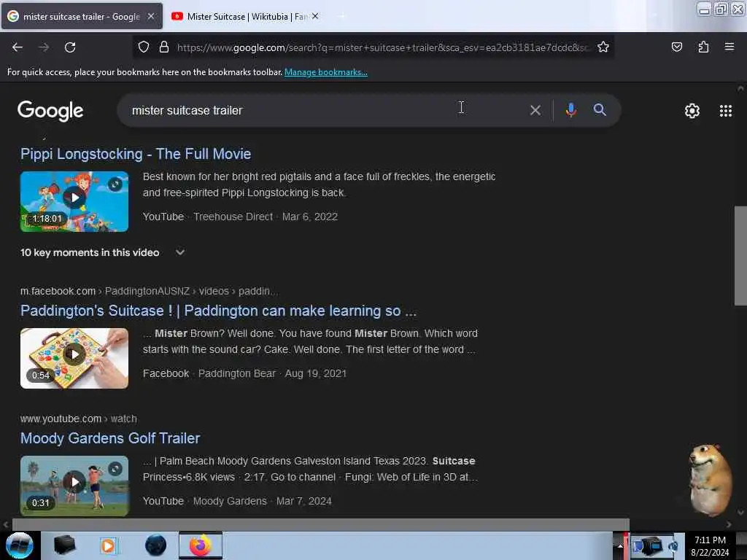This screenshot has height=560, width=747.
Task: Open the Windows Start button
Action: (x=19, y=545)
